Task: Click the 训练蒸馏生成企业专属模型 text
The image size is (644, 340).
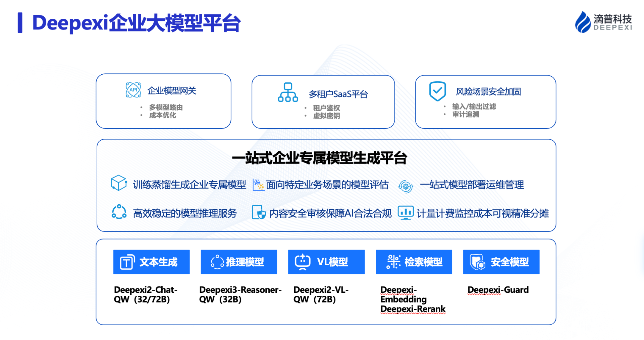Action: [x=190, y=185]
